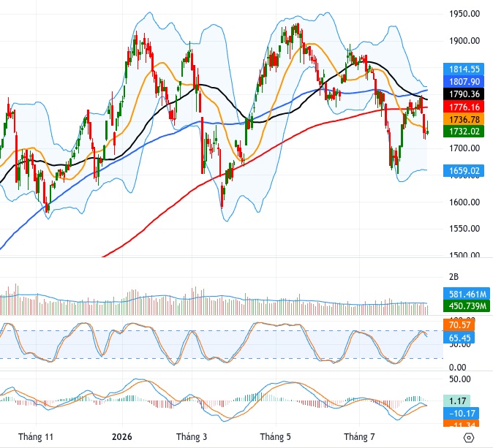Click the 1950.00 price axis level
Viewport: 493px width, 448px height.
tap(464, 14)
